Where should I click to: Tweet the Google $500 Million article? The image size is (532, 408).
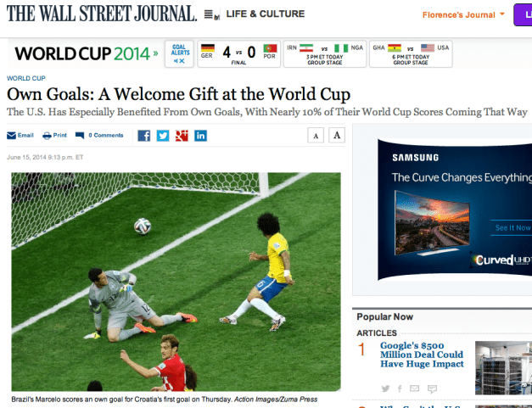[386, 388]
